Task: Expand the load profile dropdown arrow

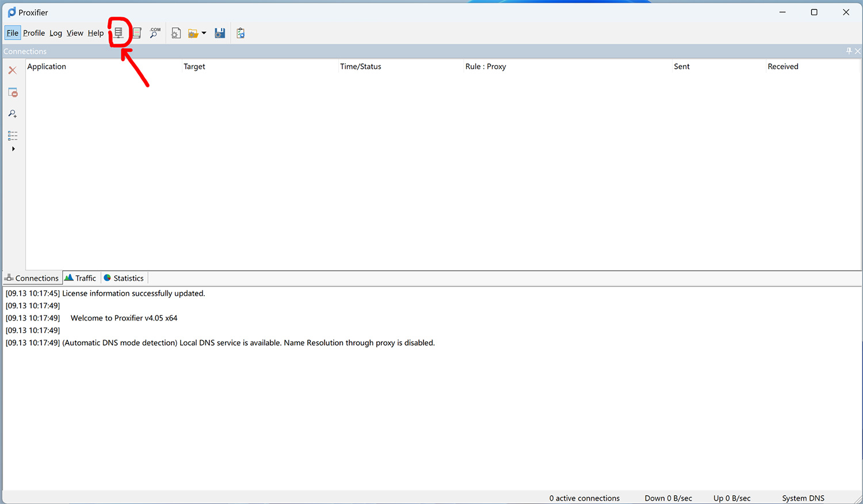Action: point(204,33)
